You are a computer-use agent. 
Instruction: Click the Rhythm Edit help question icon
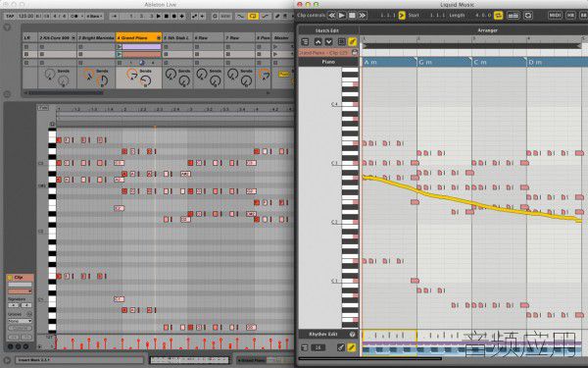coord(352,334)
